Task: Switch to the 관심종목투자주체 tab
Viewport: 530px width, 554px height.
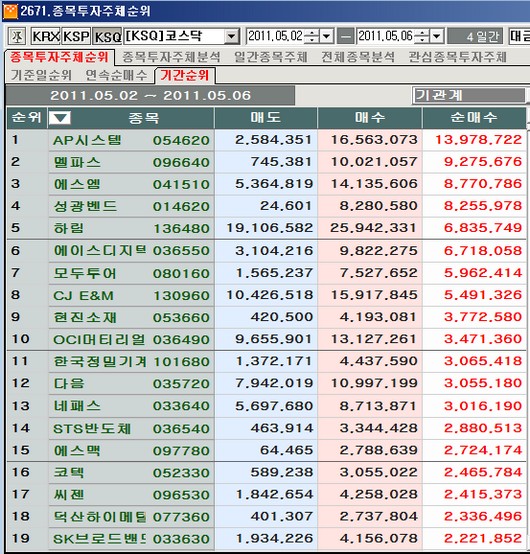Action: (x=457, y=57)
